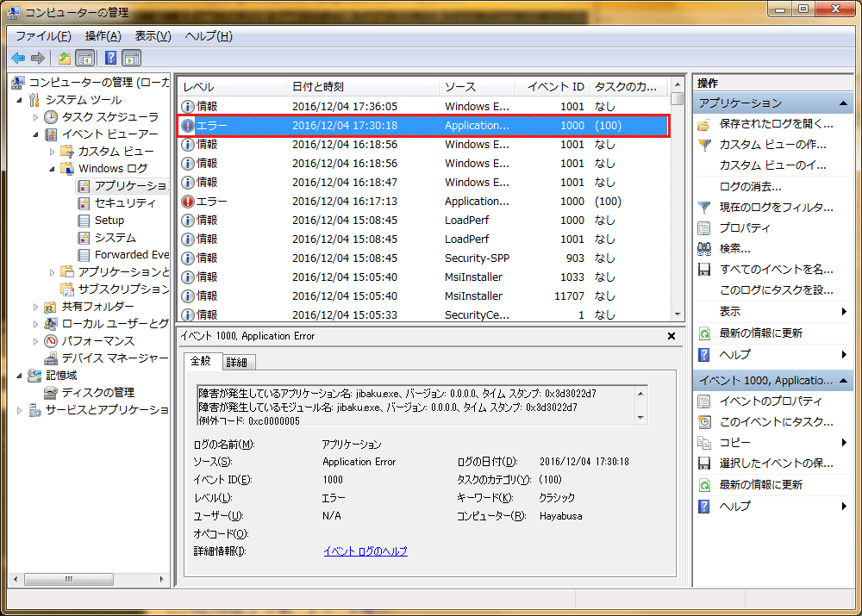Select ディスクの管理 in the tree
The height and width of the screenshot is (616, 862).
point(97,392)
